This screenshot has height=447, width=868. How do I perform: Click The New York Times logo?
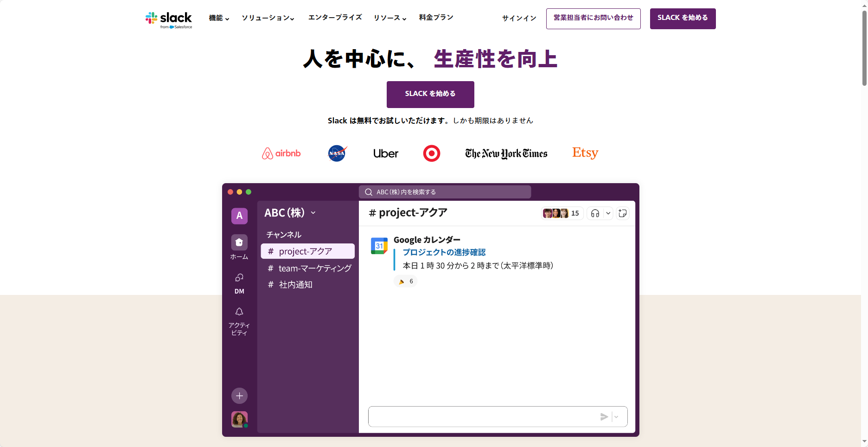pos(506,153)
